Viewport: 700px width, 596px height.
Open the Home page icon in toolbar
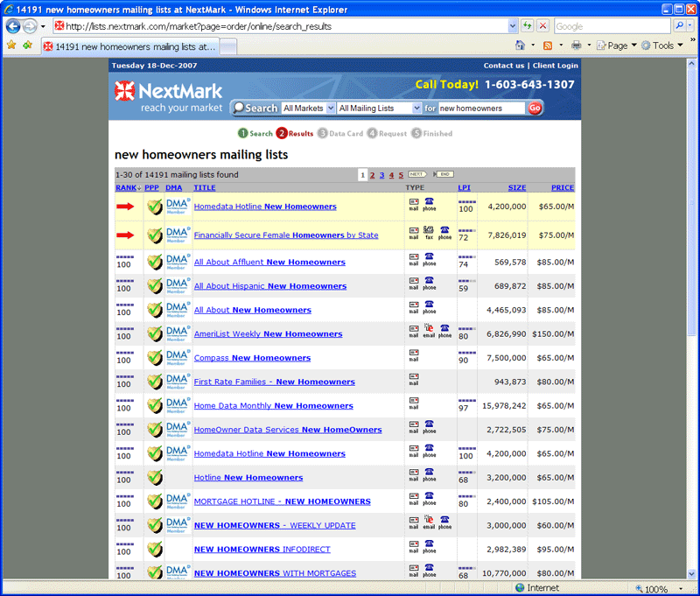coord(521,46)
